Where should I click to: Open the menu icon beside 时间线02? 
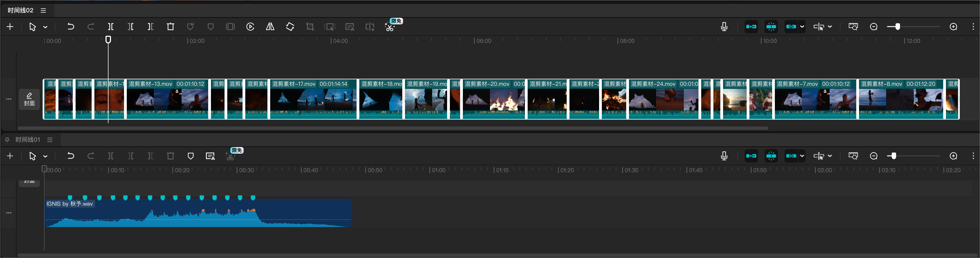43,11
